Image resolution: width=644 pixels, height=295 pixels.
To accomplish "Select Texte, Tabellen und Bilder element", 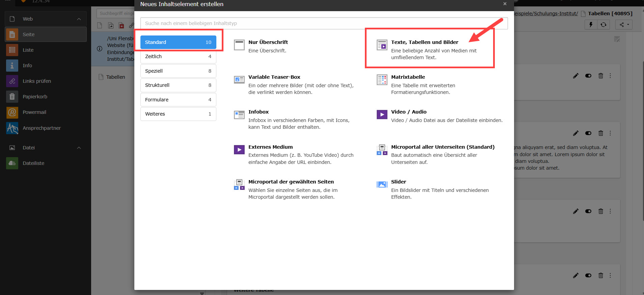I will pyautogui.click(x=425, y=42).
